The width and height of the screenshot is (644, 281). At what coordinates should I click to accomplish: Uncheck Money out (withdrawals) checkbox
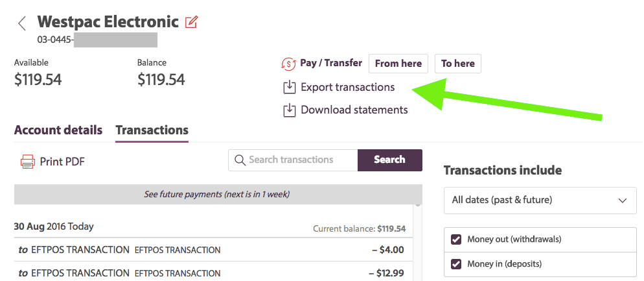click(455, 239)
